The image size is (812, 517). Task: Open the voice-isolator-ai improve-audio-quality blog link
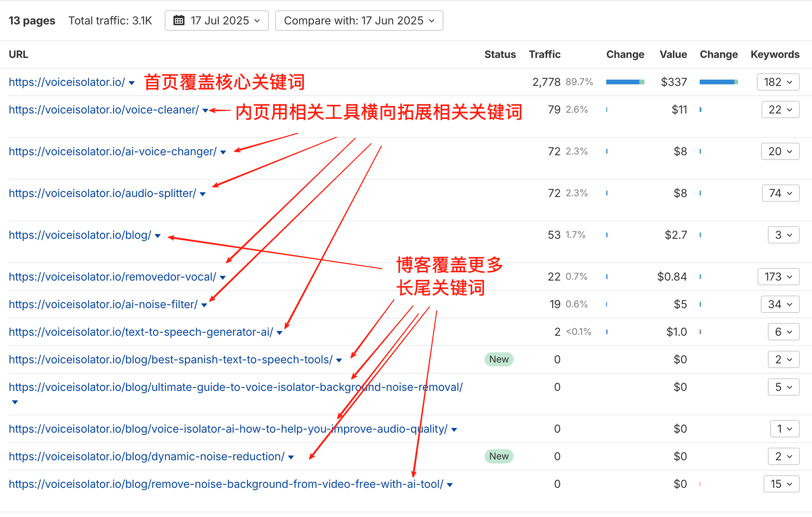click(x=228, y=429)
